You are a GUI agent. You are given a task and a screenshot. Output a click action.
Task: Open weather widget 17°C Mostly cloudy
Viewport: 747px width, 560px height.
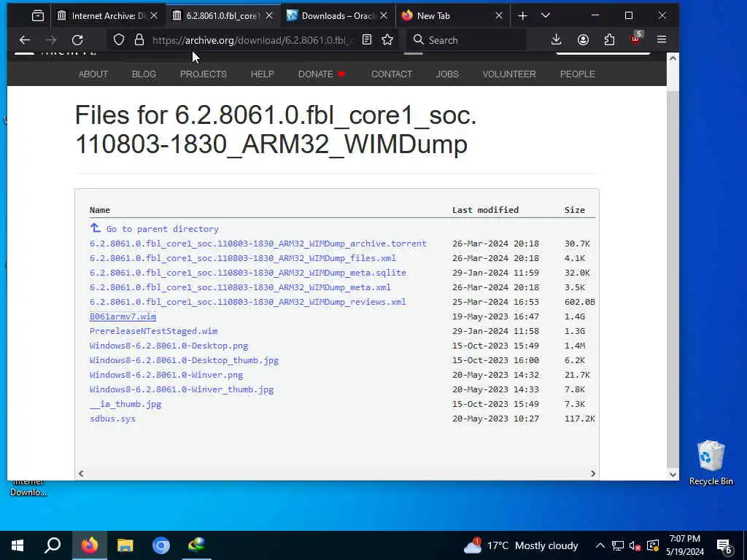pos(521,545)
